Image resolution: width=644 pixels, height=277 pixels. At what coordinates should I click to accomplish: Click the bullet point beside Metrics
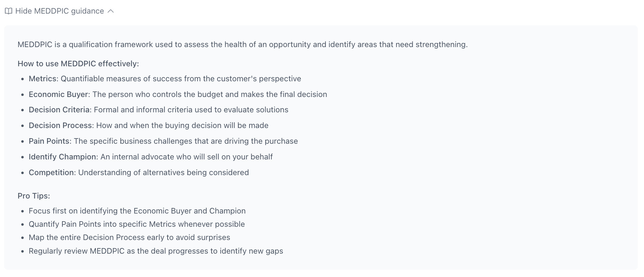click(x=22, y=79)
